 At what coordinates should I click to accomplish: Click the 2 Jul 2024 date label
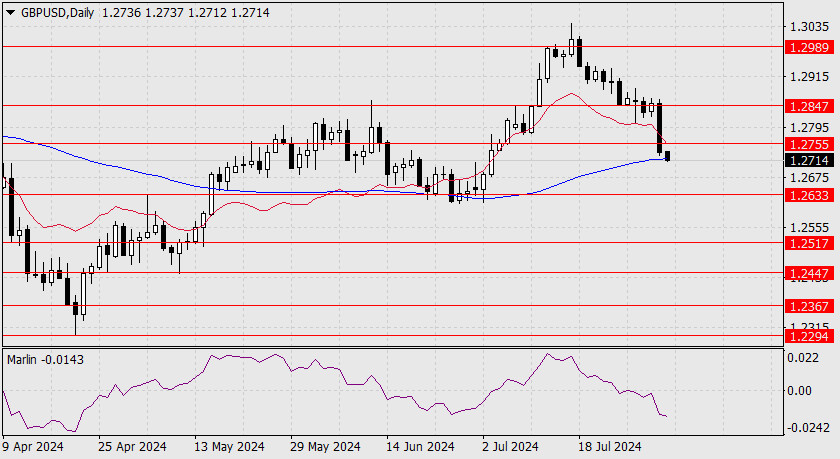509,446
